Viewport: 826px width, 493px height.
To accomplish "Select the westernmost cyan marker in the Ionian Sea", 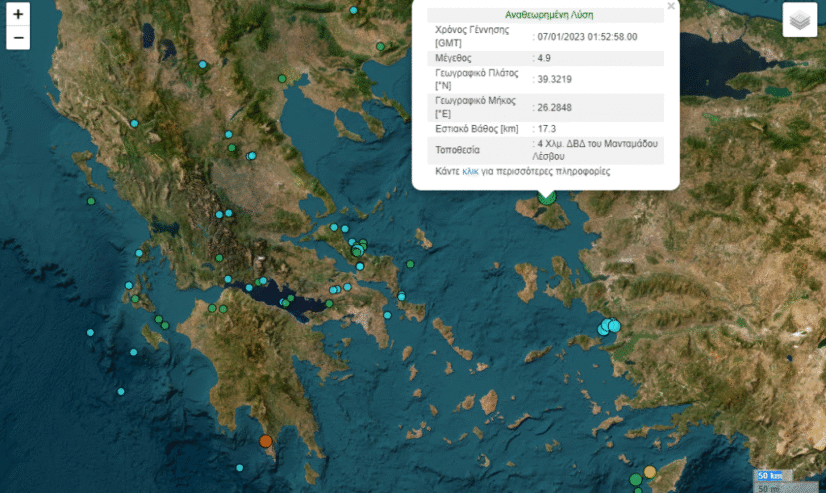I will pos(91,332).
